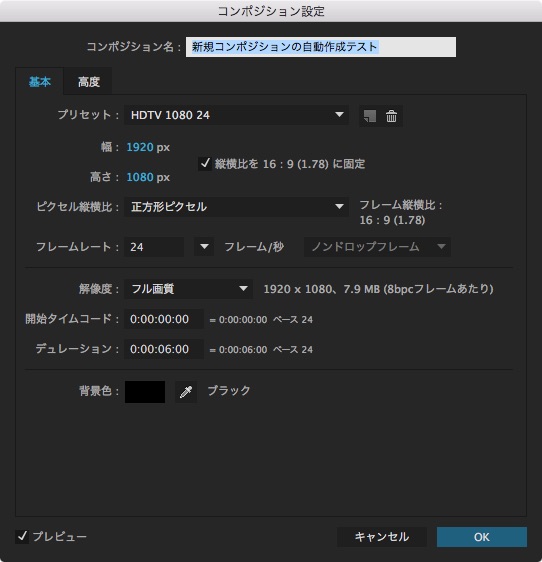The width and height of the screenshot is (542, 562).
Task: Click the save preset icon
Action: click(x=370, y=116)
